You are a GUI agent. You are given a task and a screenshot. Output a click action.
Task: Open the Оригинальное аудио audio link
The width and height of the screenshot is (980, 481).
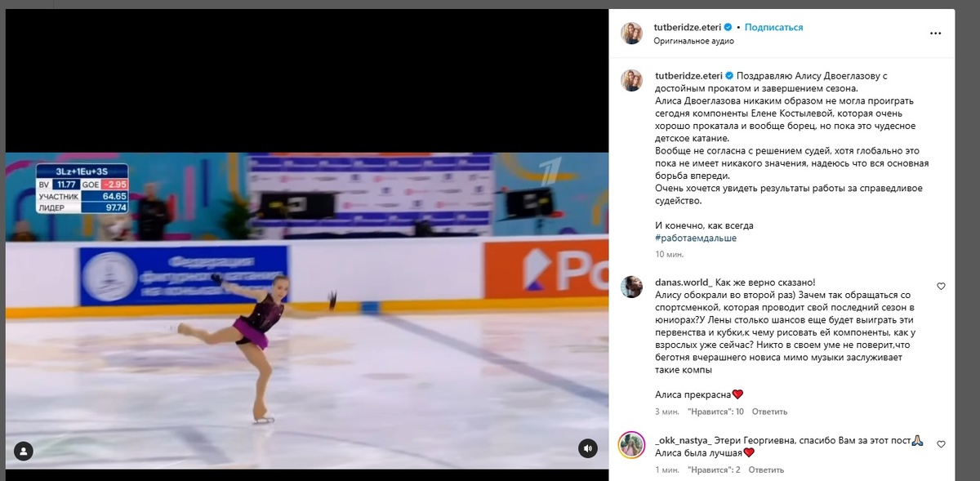click(693, 41)
